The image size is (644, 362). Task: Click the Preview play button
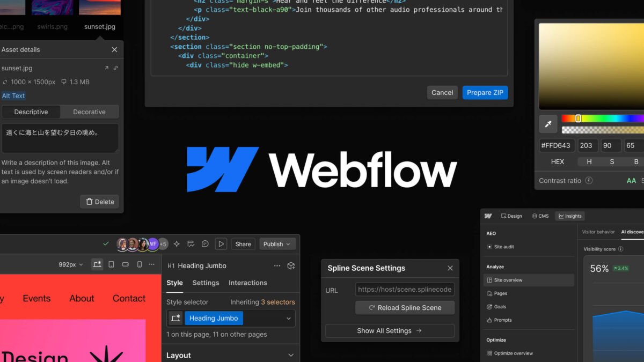click(x=221, y=244)
